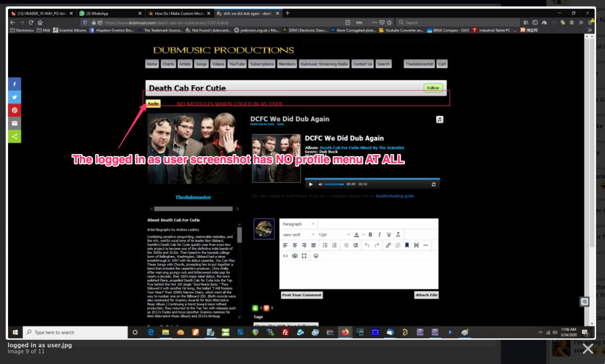Share page via Facebook sidebar icon
Image resolution: width=605 pixels, height=364 pixels.
coord(15,85)
